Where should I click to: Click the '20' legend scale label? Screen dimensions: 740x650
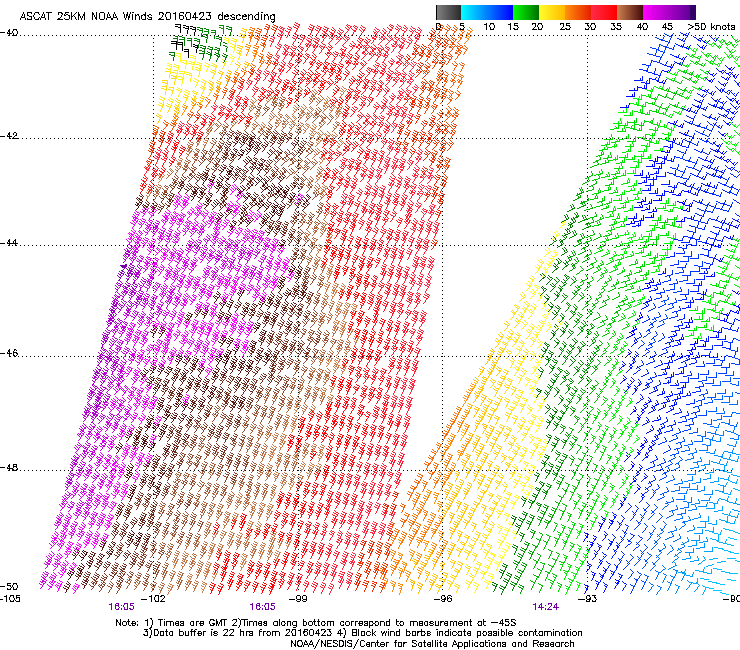click(x=537, y=26)
